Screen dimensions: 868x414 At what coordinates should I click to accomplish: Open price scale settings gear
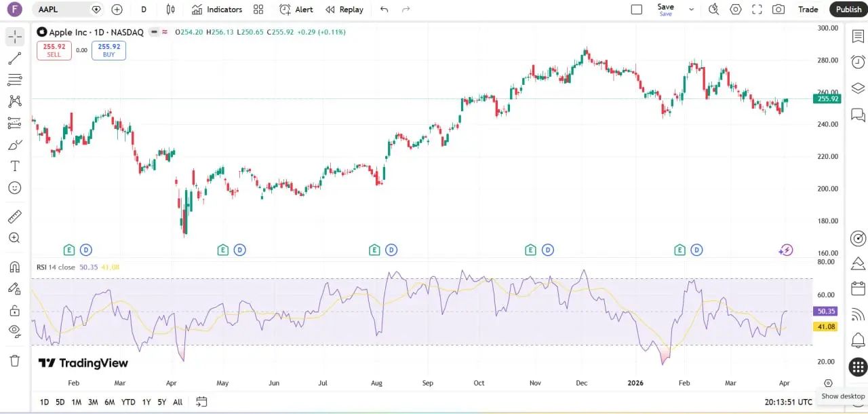[x=828, y=383]
